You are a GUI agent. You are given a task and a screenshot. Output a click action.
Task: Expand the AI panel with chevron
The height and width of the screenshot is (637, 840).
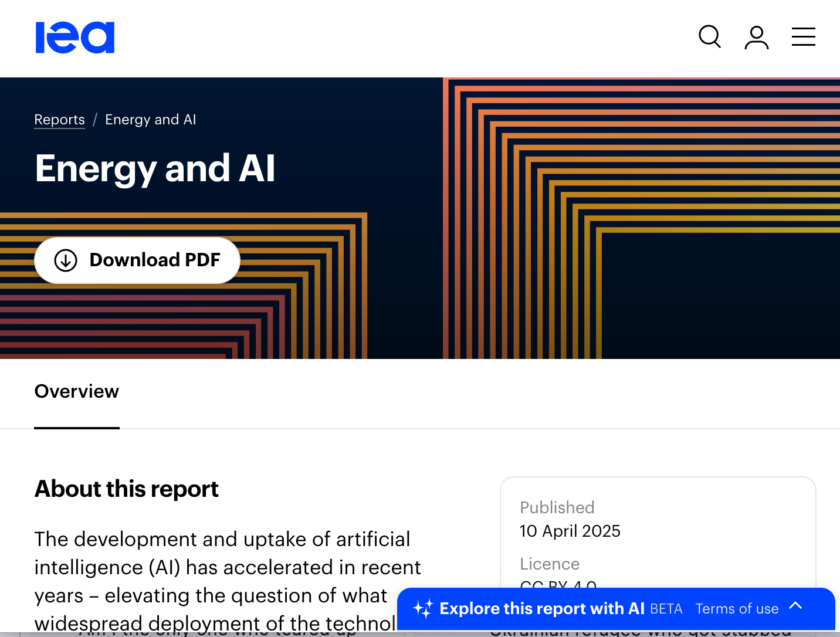[795, 606]
